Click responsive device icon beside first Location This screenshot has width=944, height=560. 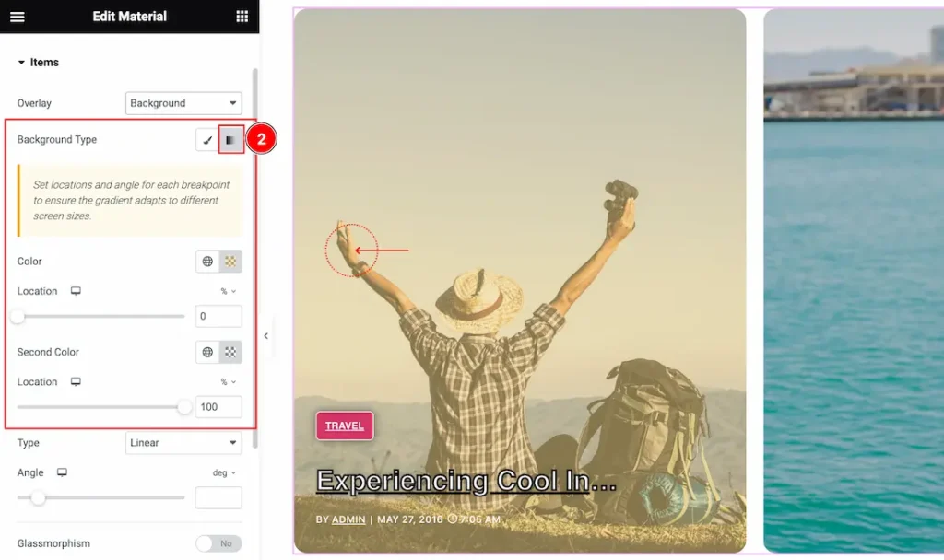click(x=76, y=291)
